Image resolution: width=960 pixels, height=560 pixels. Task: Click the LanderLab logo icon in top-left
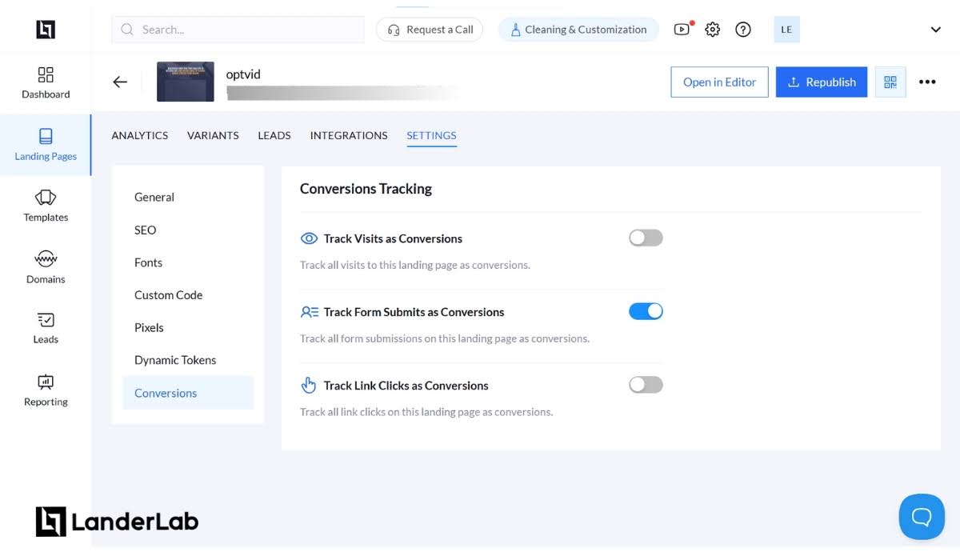tap(46, 30)
